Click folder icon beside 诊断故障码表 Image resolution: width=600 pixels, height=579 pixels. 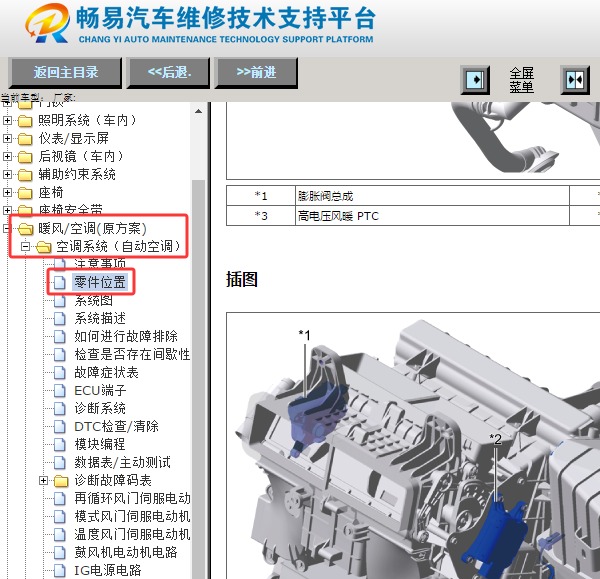(61, 481)
